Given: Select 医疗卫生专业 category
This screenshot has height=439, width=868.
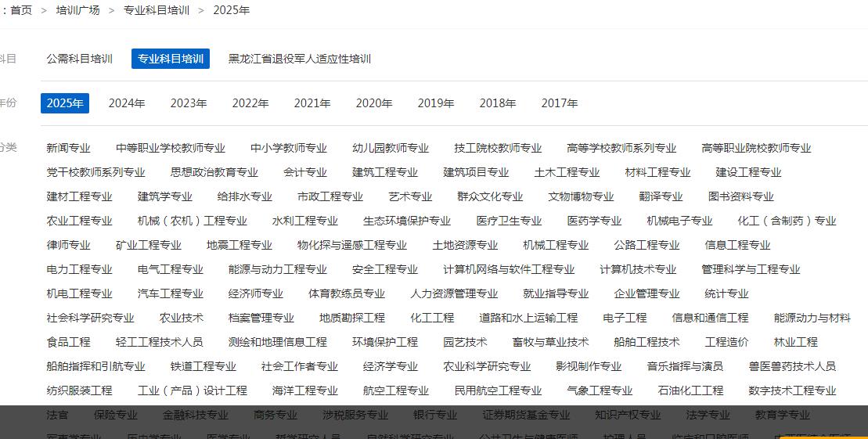Looking at the screenshot, I should [x=509, y=221].
